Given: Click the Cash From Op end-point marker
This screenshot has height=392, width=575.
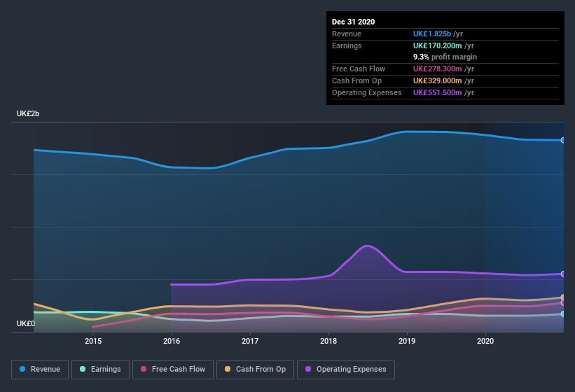Looking at the screenshot, I should tap(563, 297).
